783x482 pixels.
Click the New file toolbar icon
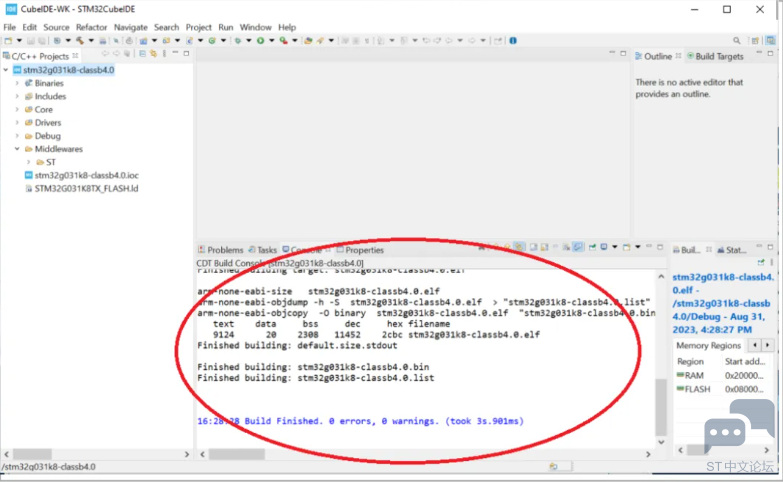pyautogui.click(x=8, y=40)
